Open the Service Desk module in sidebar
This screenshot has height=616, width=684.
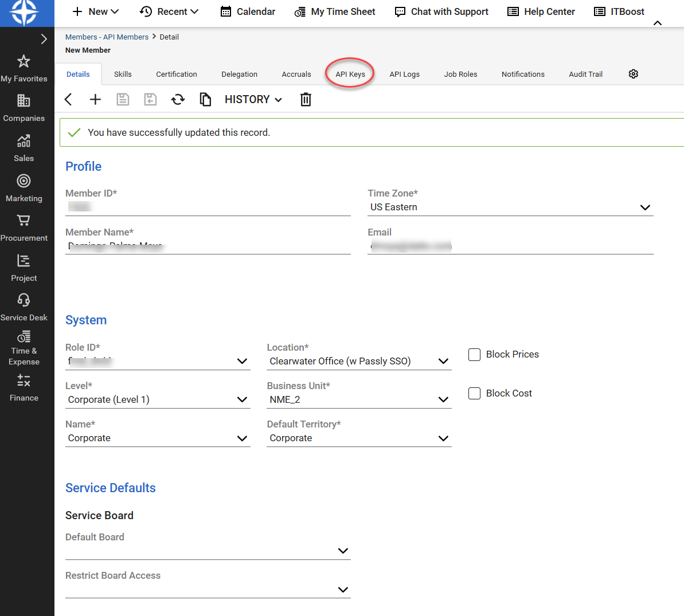coord(24,307)
